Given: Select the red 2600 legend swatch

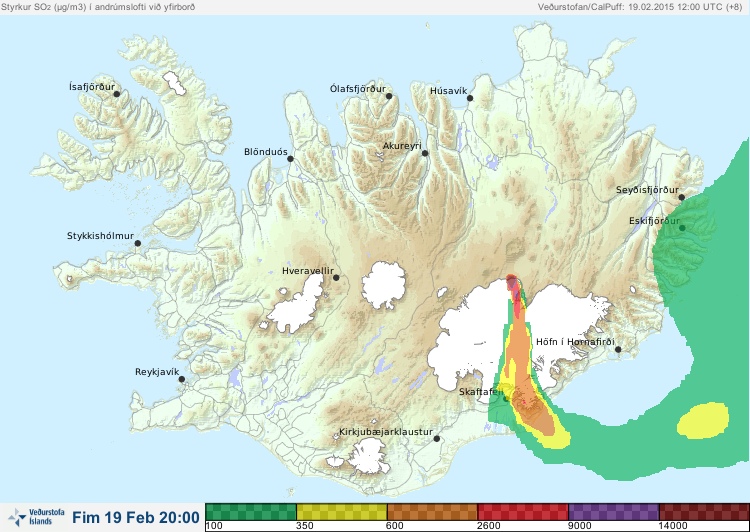Looking at the screenshot, I should pos(523,512).
